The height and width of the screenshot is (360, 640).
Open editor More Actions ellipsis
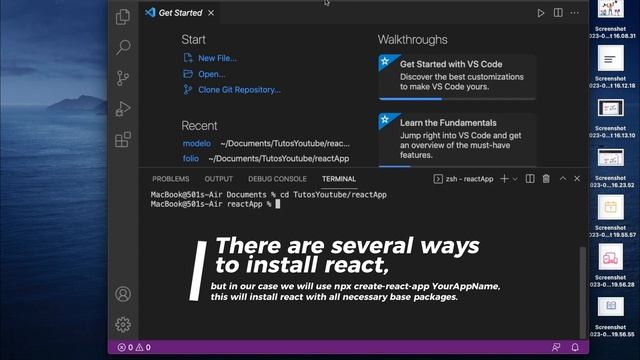[574, 13]
